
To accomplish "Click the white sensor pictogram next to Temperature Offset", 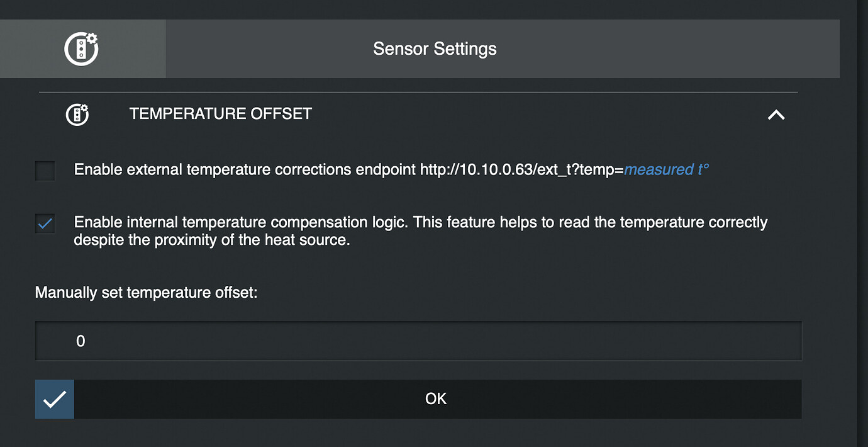I will (77, 115).
